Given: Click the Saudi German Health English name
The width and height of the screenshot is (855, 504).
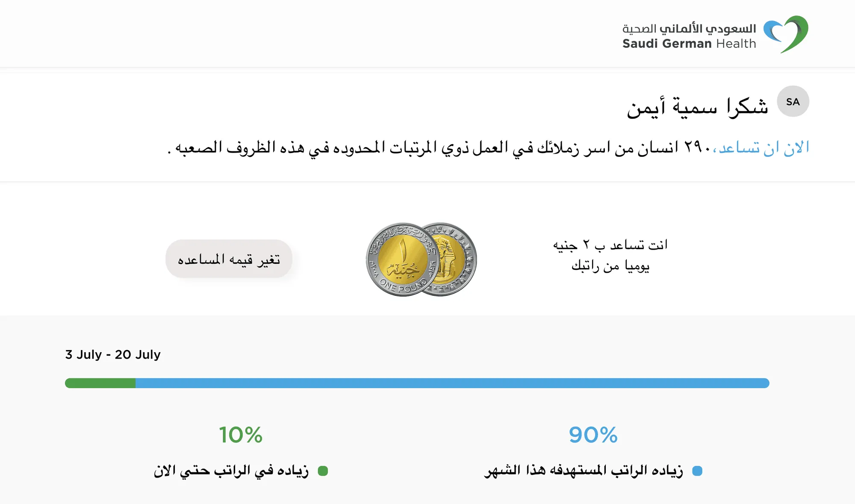Looking at the screenshot, I should pos(689,44).
